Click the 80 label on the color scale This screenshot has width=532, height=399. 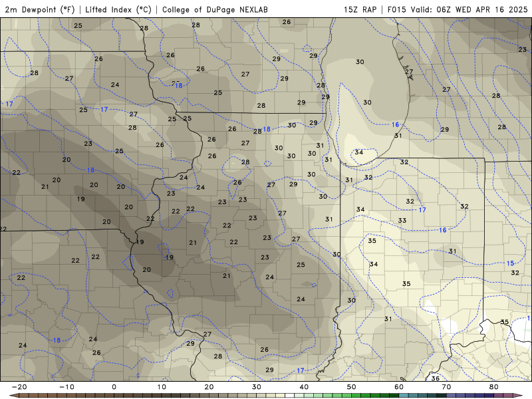coord(494,387)
